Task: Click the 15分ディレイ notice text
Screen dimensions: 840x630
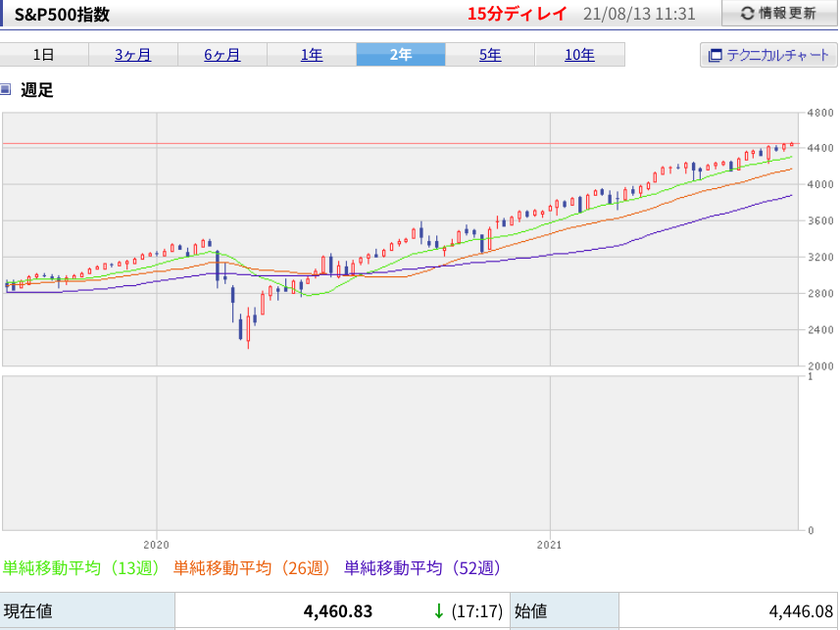Action: pos(517,14)
